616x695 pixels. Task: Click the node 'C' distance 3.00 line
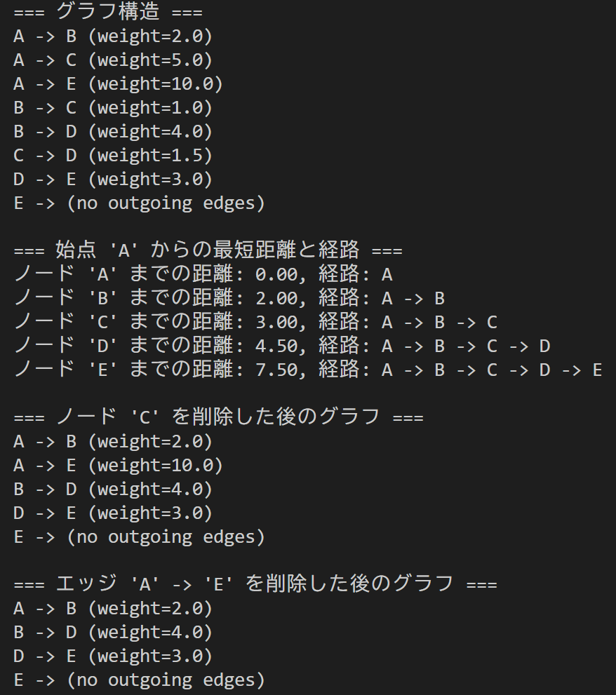click(x=255, y=322)
